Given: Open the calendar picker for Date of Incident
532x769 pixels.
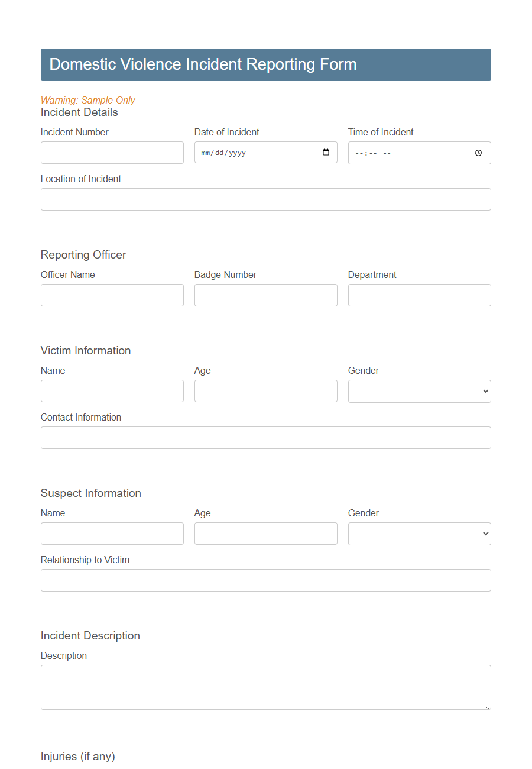Looking at the screenshot, I should tap(326, 153).
